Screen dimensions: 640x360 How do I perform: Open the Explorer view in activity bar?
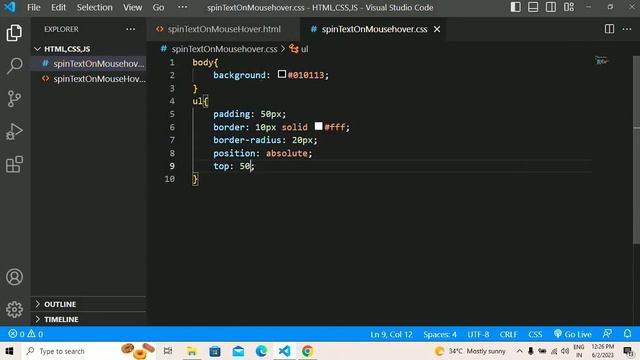14,33
